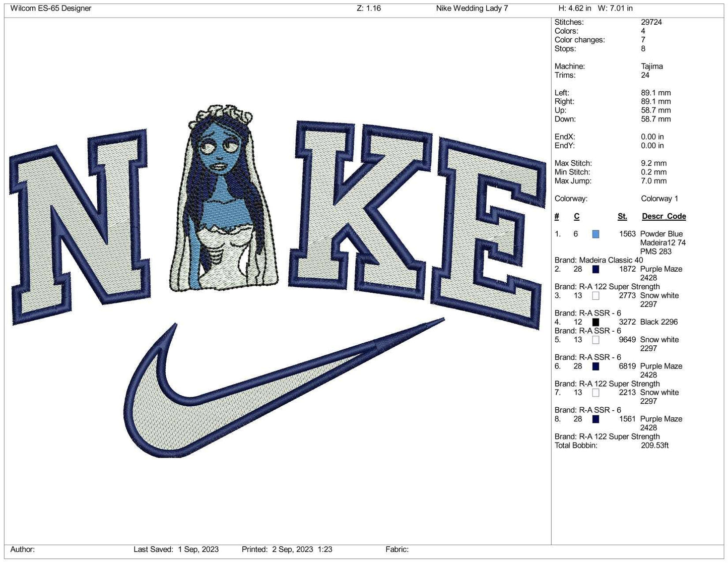This screenshot has height=563, width=728.
Task: Select the underlined C column header
Action: 576,216
